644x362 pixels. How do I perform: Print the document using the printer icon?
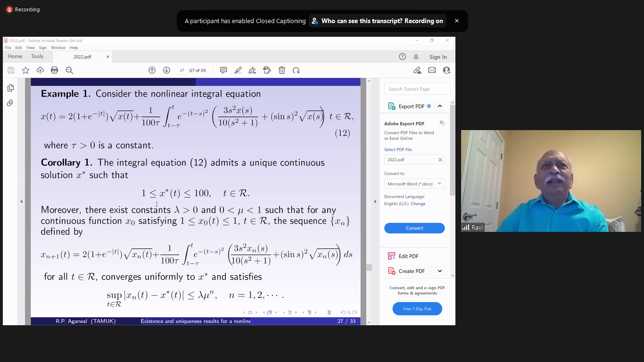[54, 70]
